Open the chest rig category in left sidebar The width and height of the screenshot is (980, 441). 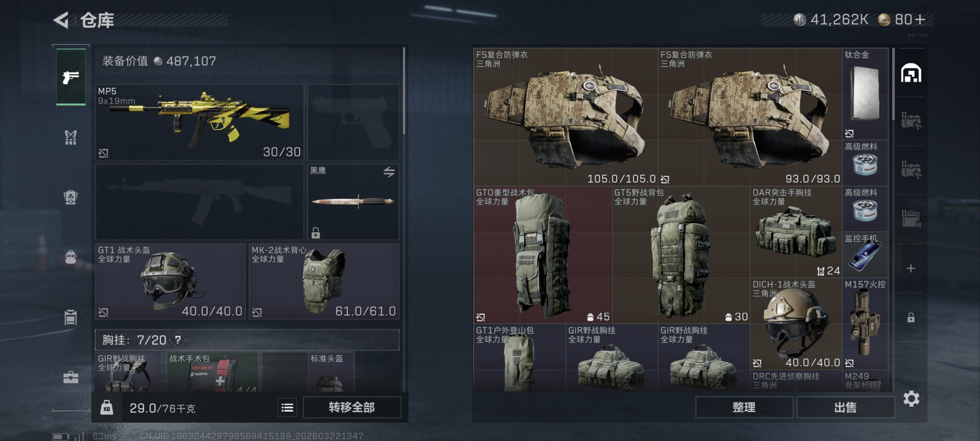point(71,137)
